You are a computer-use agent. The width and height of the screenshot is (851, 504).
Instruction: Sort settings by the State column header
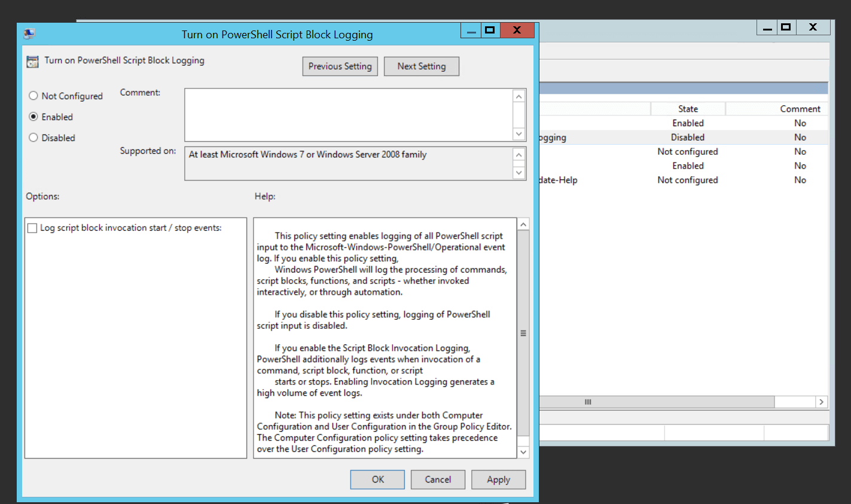point(687,108)
